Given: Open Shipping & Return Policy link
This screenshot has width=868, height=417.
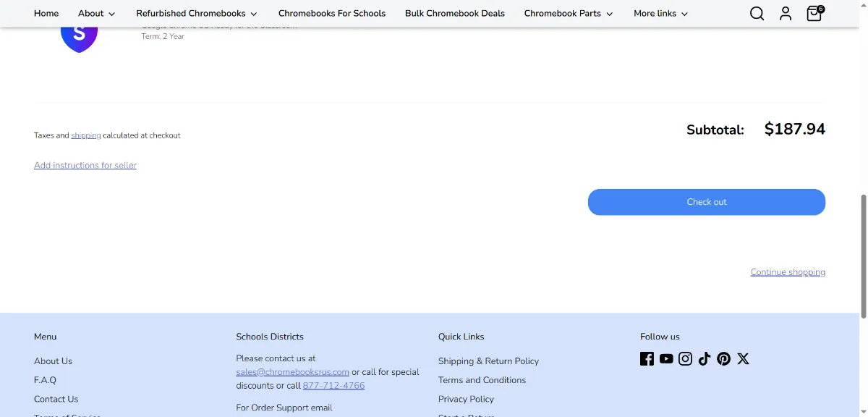Looking at the screenshot, I should click(488, 361).
